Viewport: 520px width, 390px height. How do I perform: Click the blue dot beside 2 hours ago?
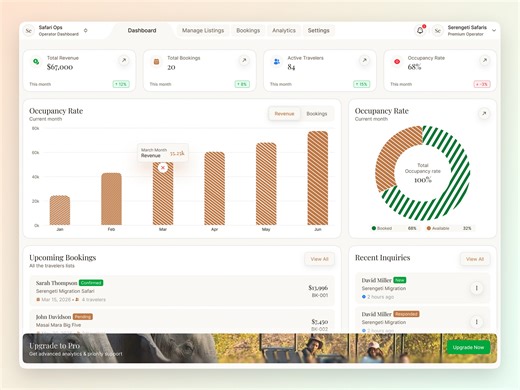364,297
